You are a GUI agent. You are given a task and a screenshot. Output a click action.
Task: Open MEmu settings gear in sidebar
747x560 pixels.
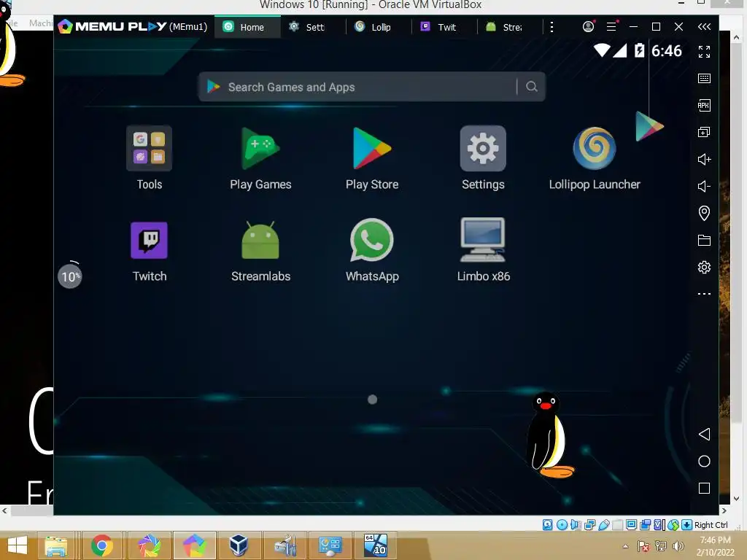(x=704, y=267)
